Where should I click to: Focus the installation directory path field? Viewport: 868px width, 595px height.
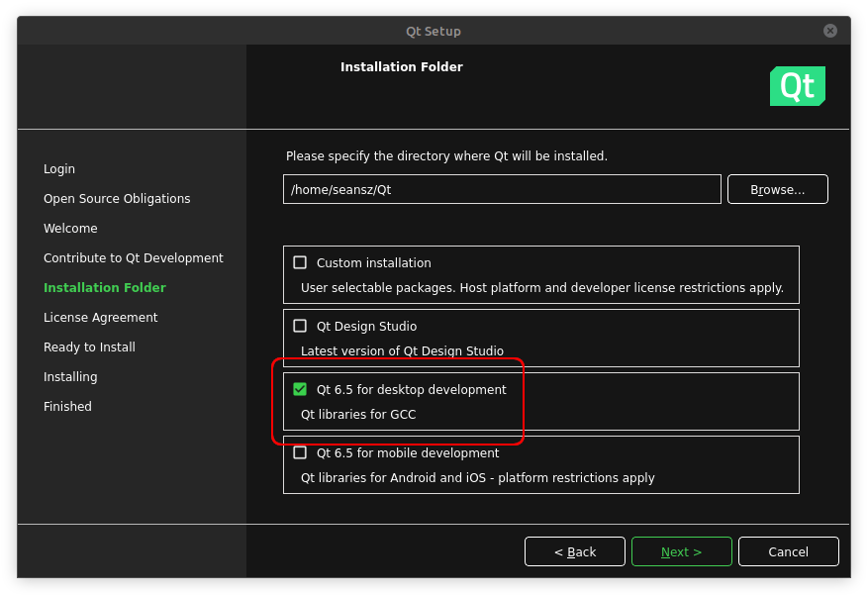click(x=502, y=189)
